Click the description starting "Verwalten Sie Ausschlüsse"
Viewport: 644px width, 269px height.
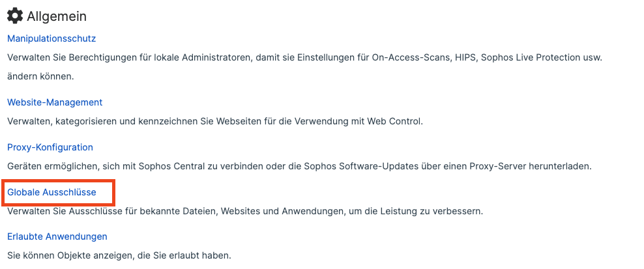(244, 211)
